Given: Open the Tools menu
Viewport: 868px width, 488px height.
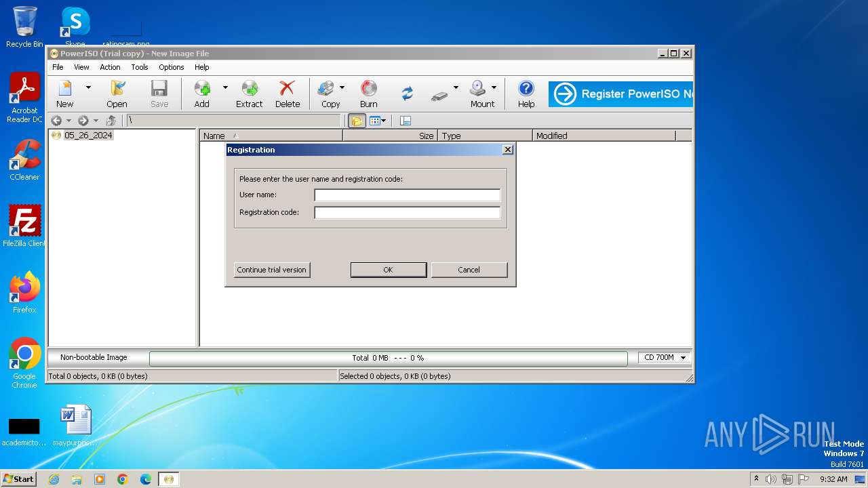Looking at the screenshot, I should click(x=140, y=67).
